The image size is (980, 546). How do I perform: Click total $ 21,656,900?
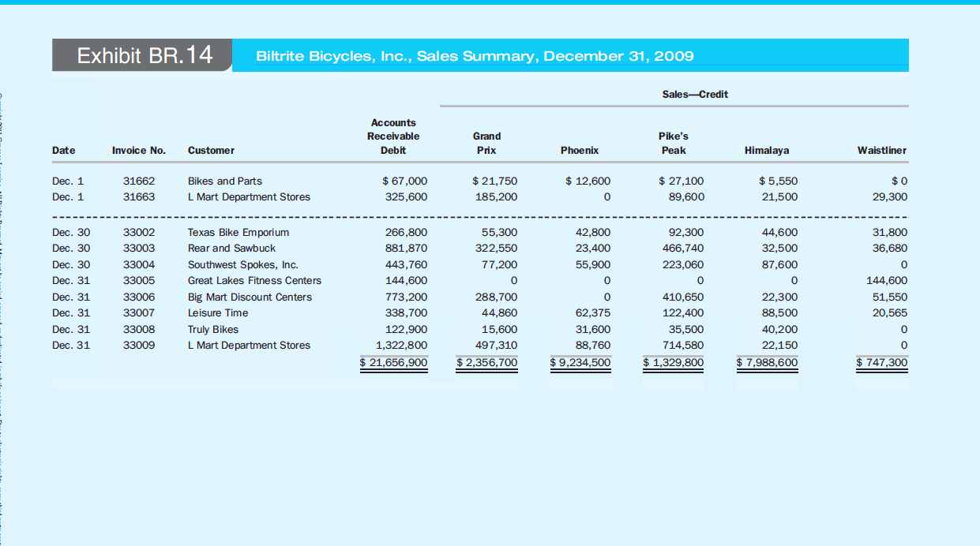394,362
